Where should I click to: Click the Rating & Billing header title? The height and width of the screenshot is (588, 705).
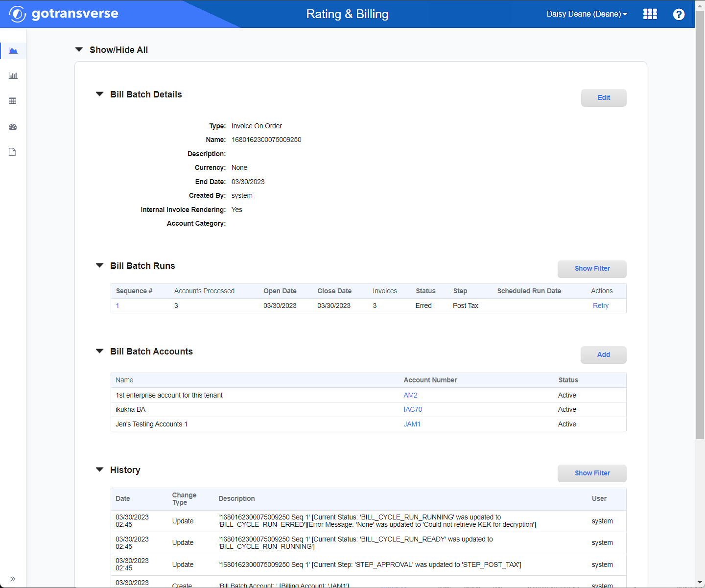pyautogui.click(x=347, y=14)
